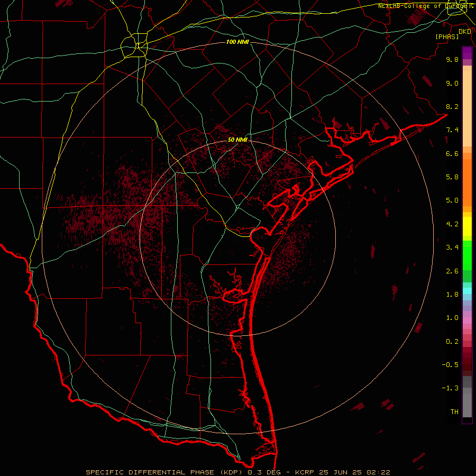Click the 8.2 legend value
Screen dimensions: 476x476
pyautogui.click(x=452, y=106)
